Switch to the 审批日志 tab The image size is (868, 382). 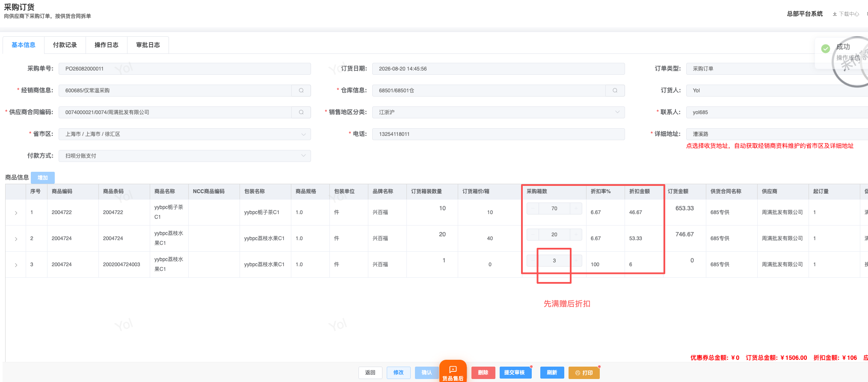pyautogui.click(x=148, y=45)
